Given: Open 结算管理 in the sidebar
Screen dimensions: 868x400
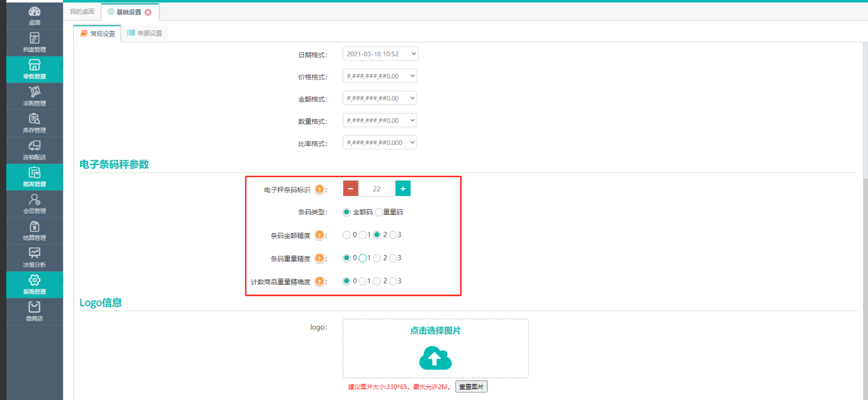Looking at the screenshot, I should point(34,231).
